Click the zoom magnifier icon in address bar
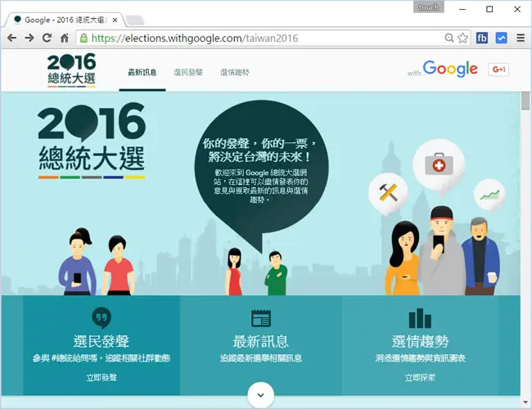532x409 pixels. click(449, 38)
